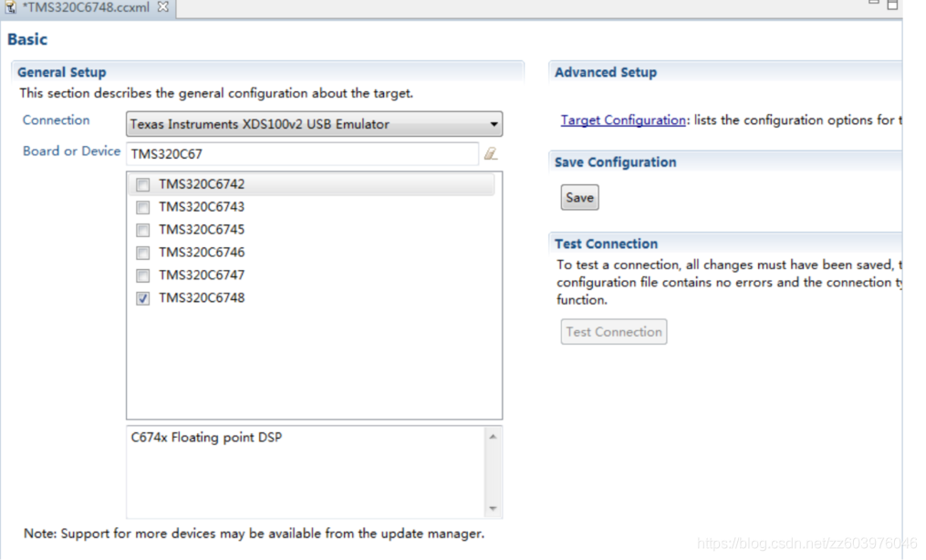Screen dimensions: 926x560
Task: Click the Connection dropdown arrow
Action: pos(494,125)
